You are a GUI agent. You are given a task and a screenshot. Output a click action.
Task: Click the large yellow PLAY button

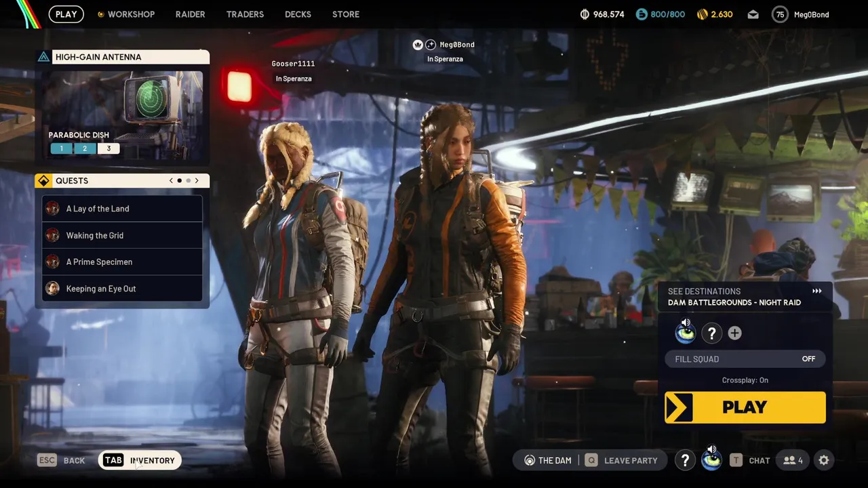coord(745,407)
